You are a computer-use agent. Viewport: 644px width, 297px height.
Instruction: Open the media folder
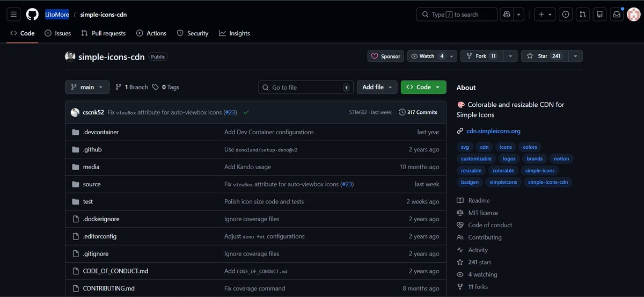click(91, 167)
